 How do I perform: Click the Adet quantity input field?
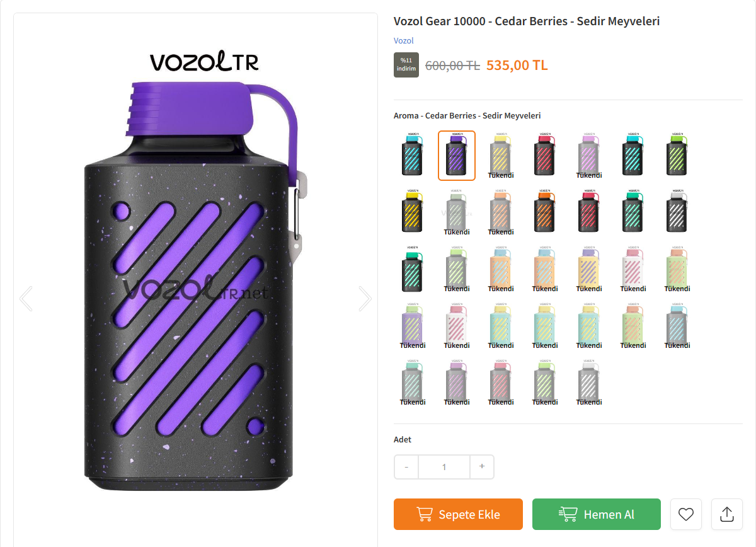pos(444,467)
